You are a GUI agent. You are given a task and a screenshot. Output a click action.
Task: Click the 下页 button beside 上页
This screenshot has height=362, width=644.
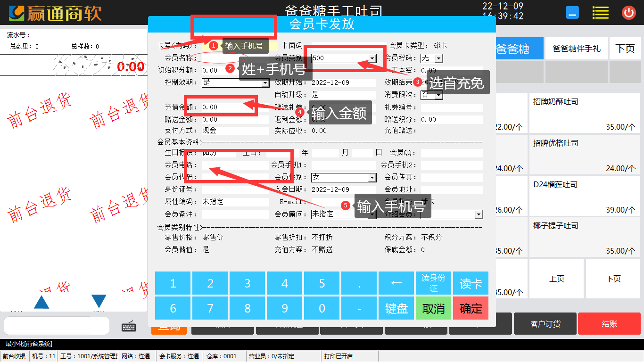tap(613, 279)
